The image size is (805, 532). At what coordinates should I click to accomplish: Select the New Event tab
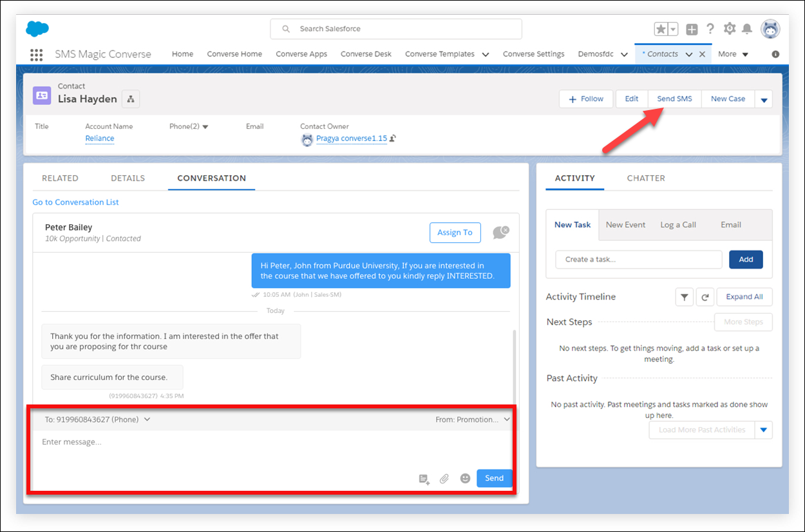pyautogui.click(x=625, y=225)
